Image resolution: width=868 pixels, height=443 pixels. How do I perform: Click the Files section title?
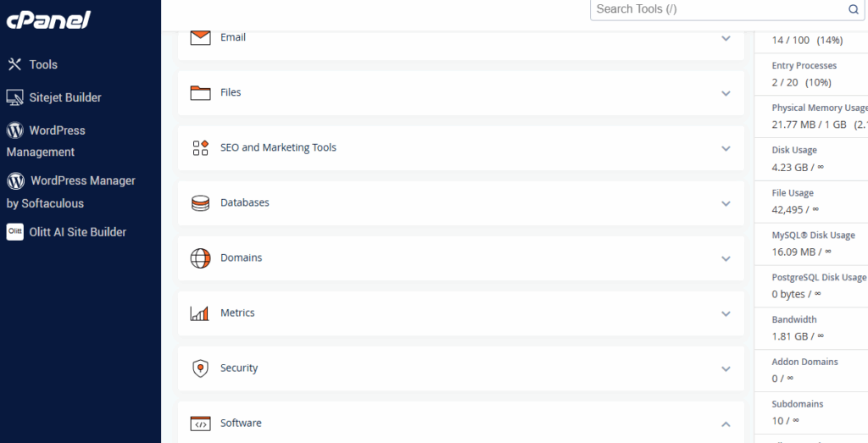(x=231, y=92)
